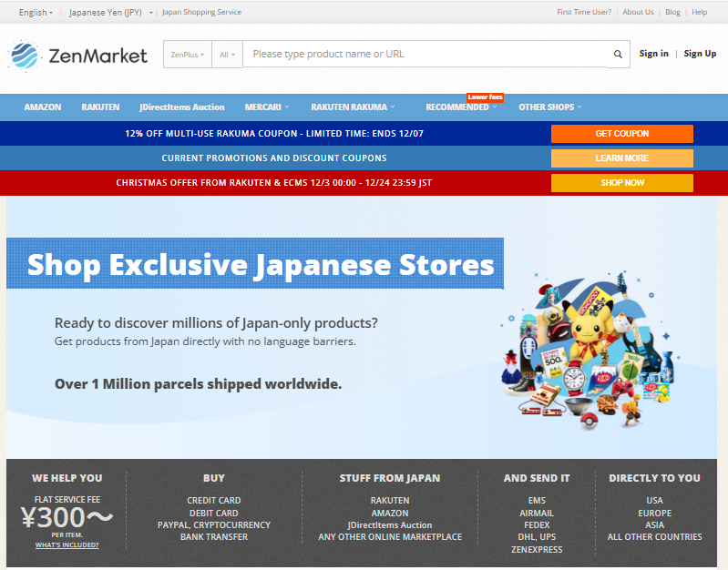Click the SHOP NOW button
Viewport: 728px width, 570px height.
click(622, 183)
